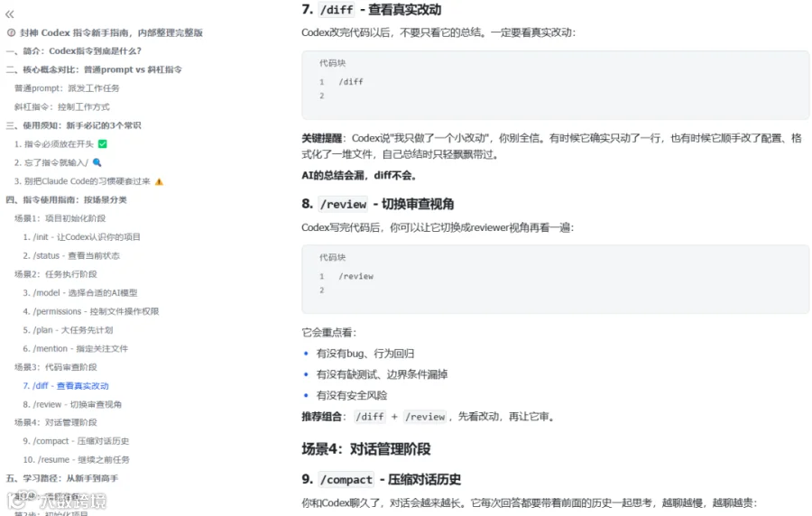Open document title 封神 Codex 指令新手指南

click(x=111, y=32)
